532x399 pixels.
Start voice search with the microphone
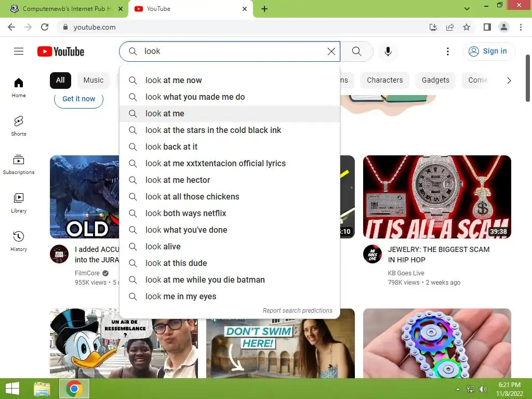(388, 51)
